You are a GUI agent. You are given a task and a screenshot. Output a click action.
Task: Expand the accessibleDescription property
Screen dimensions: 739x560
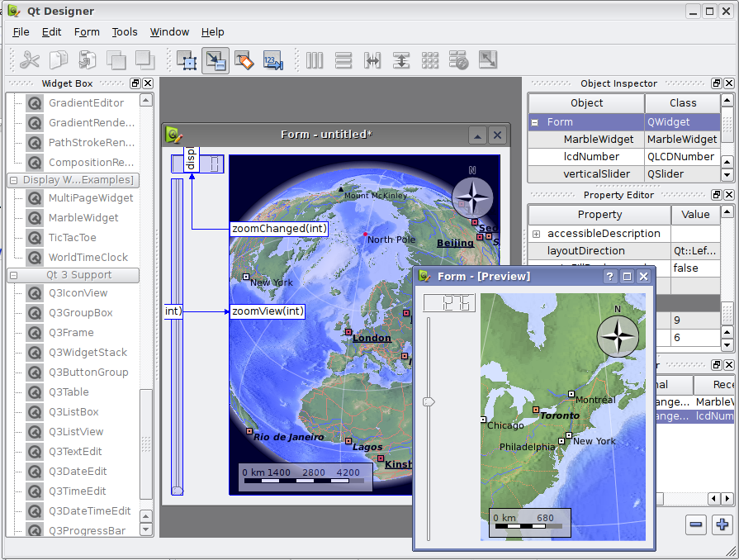point(536,234)
